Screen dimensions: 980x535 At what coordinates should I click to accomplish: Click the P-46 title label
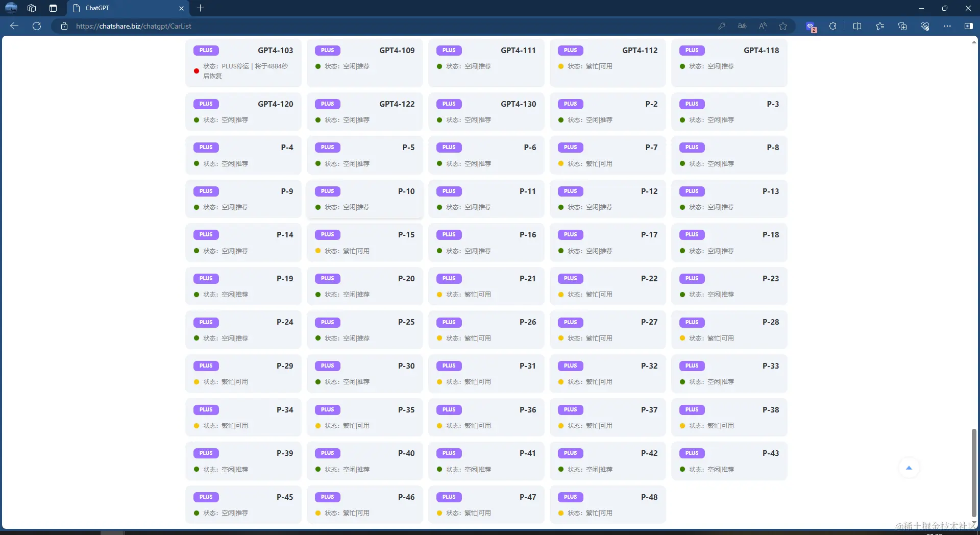point(406,497)
